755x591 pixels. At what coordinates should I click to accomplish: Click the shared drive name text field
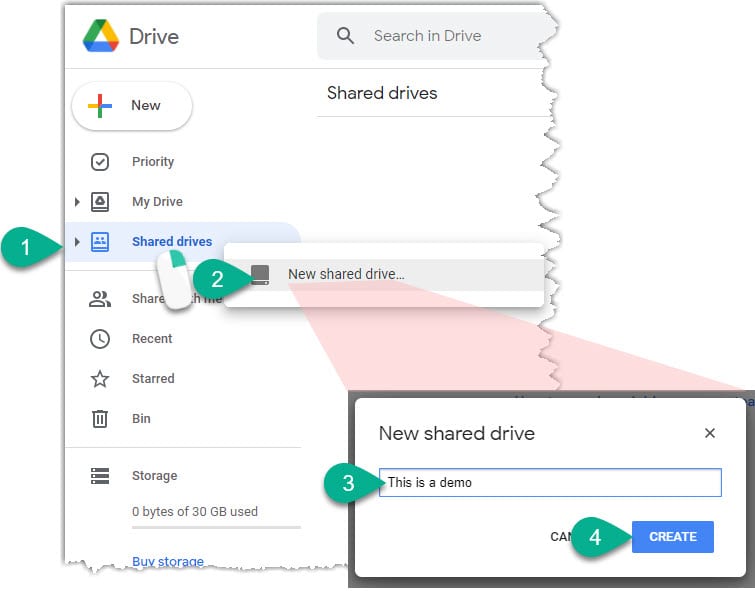click(550, 482)
